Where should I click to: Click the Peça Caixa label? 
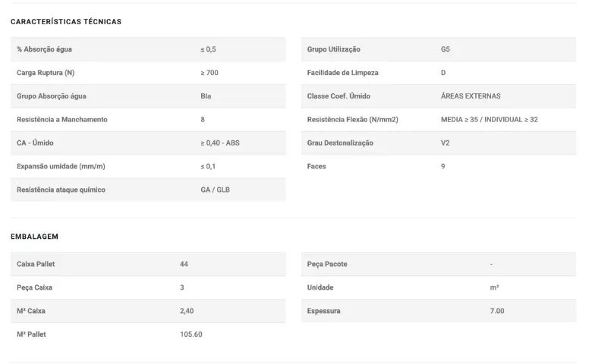(x=34, y=287)
